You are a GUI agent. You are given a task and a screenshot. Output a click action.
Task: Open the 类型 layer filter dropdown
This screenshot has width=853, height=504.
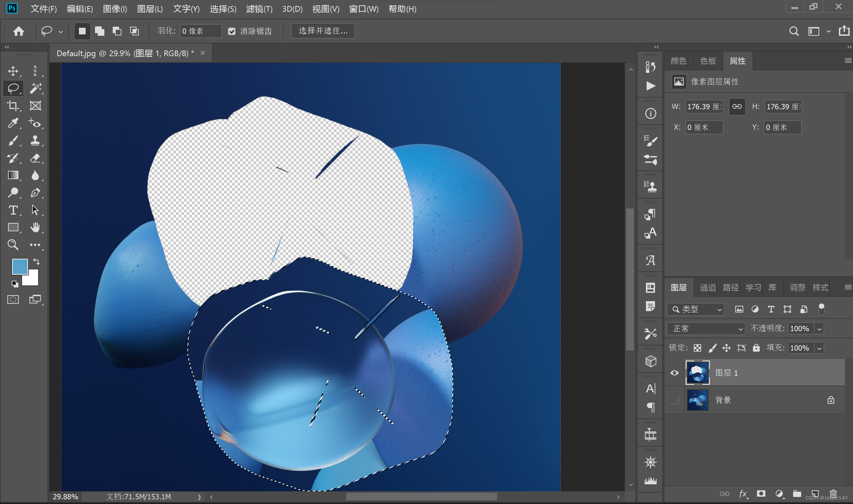(696, 309)
